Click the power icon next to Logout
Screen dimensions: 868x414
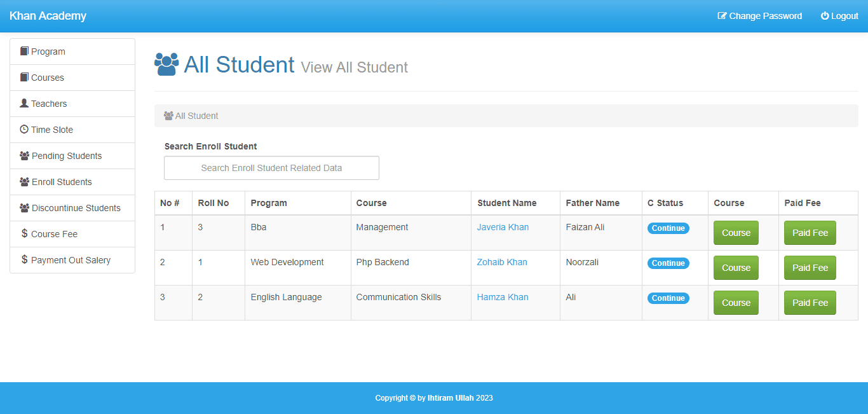coord(825,16)
